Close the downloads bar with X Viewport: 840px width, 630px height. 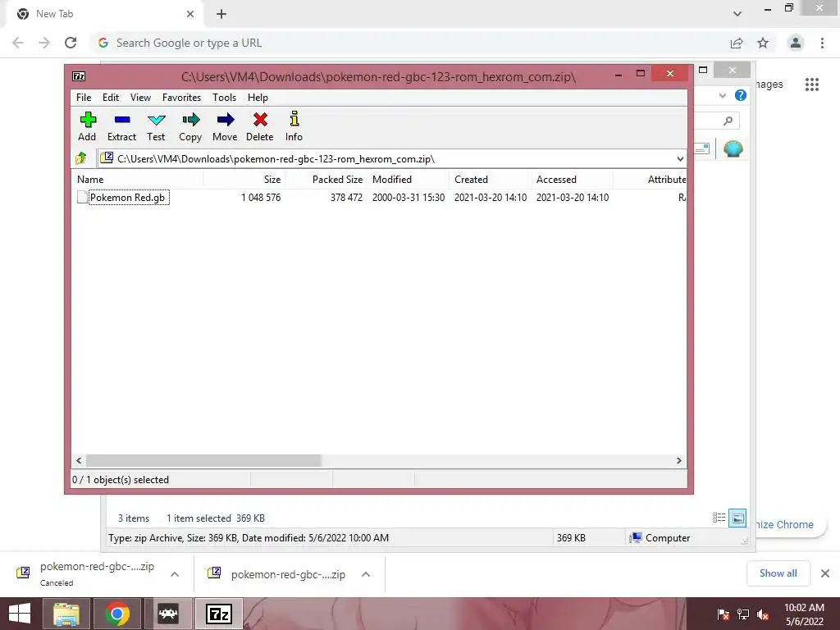[x=825, y=573]
